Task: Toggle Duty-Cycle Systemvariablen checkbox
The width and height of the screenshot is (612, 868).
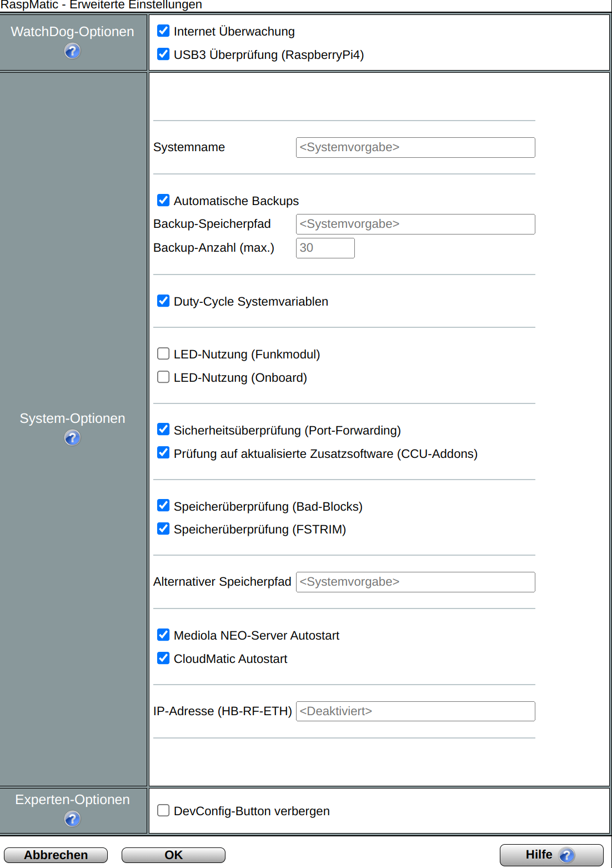Action: (163, 301)
